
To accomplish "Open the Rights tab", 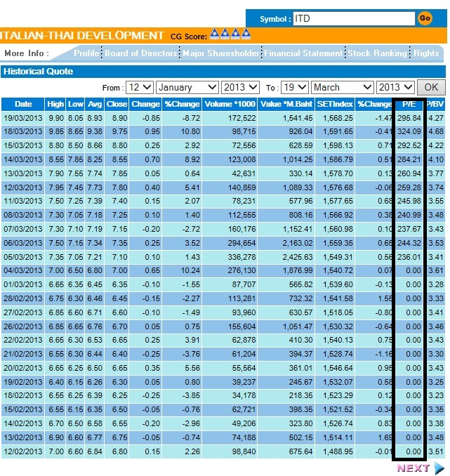I will click(x=426, y=53).
